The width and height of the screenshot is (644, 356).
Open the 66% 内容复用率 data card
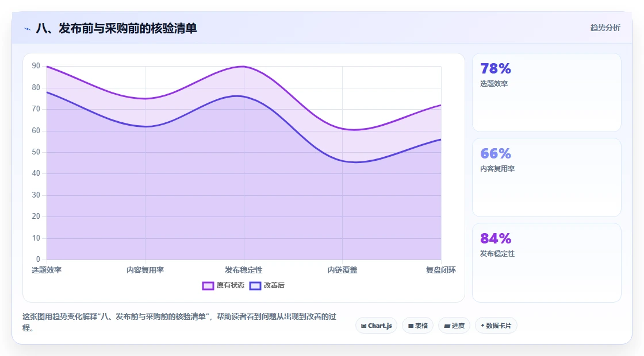pyautogui.click(x=547, y=177)
